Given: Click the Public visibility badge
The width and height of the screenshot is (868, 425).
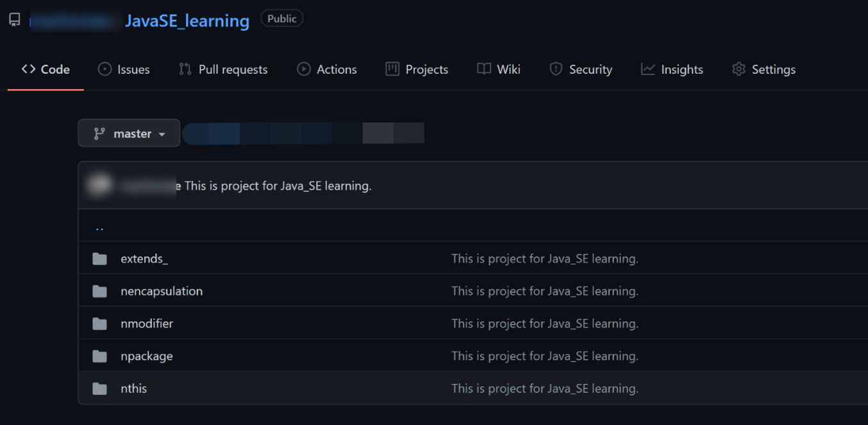Looking at the screenshot, I should click(x=282, y=19).
